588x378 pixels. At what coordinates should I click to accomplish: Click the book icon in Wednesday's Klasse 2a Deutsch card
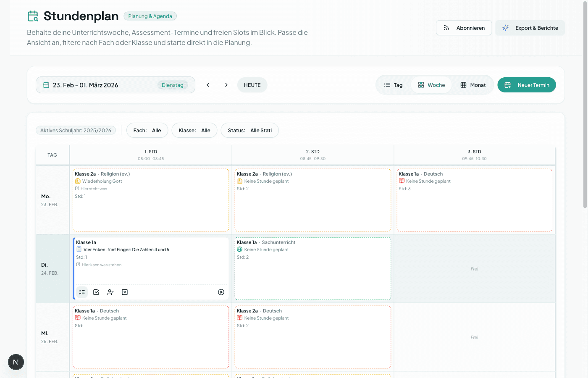[240, 318]
